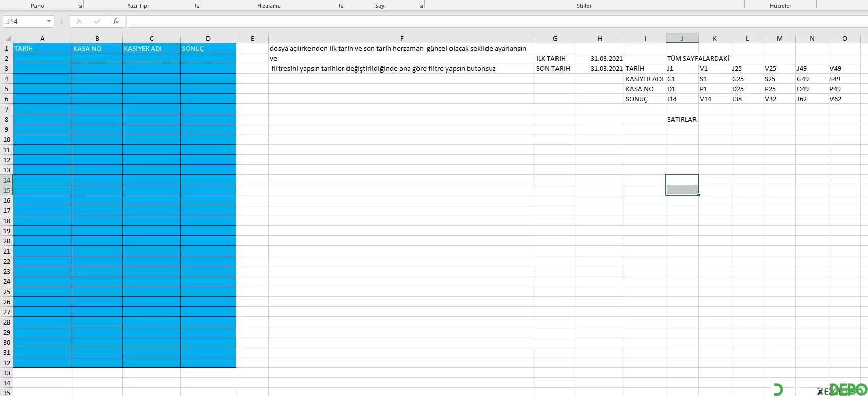Click the TÜM SAYFALARDAKİ cell

[698, 58]
